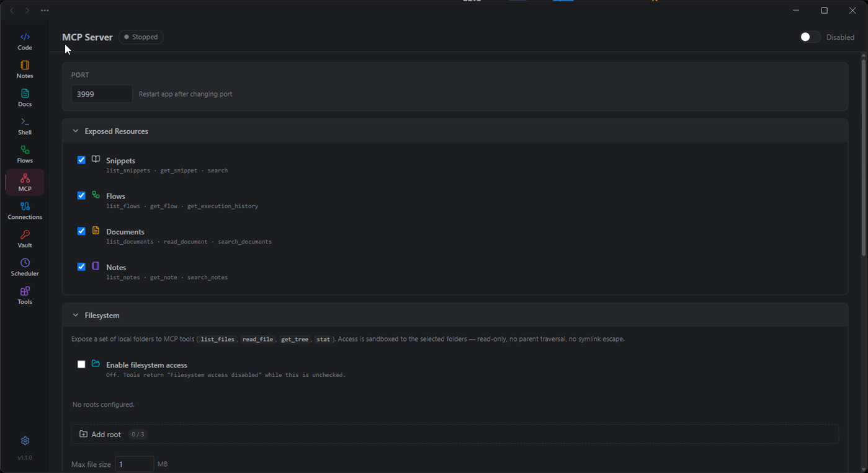Collapse the Exposed Resources section
This screenshot has height=473, width=868.
tap(76, 131)
